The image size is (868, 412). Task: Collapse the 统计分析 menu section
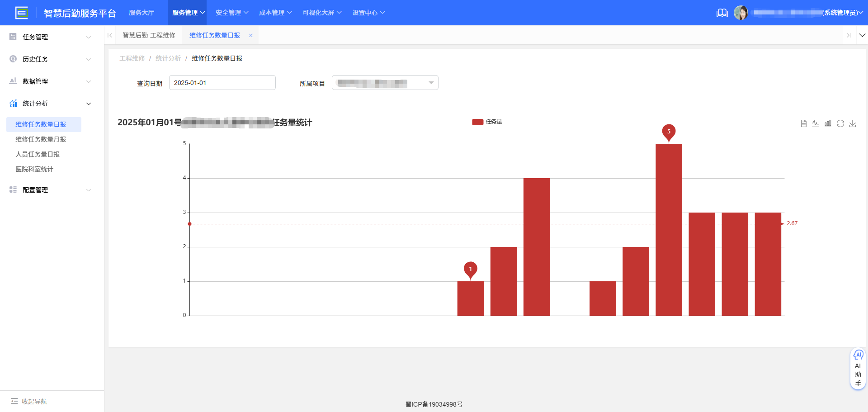click(89, 104)
